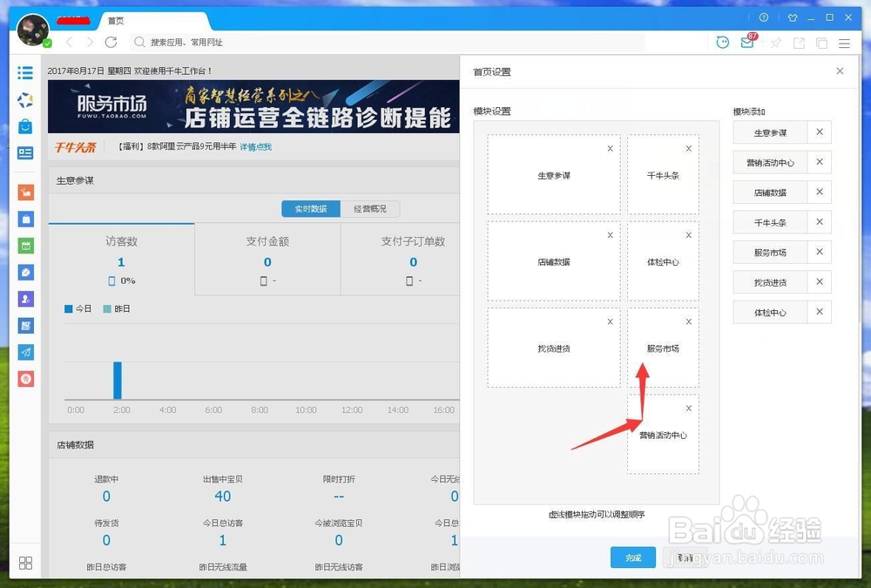This screenshot has height=588, width=871.
Task: Click the orange plugin icon in sidebar
Action: pyautogui.click(x=25, y=193)
